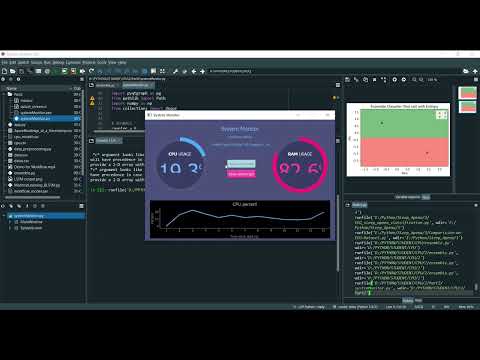The width and height of the screenshot is (480, 360).
Task: Change to parent directory up arrow
Action: coord(475,71)
